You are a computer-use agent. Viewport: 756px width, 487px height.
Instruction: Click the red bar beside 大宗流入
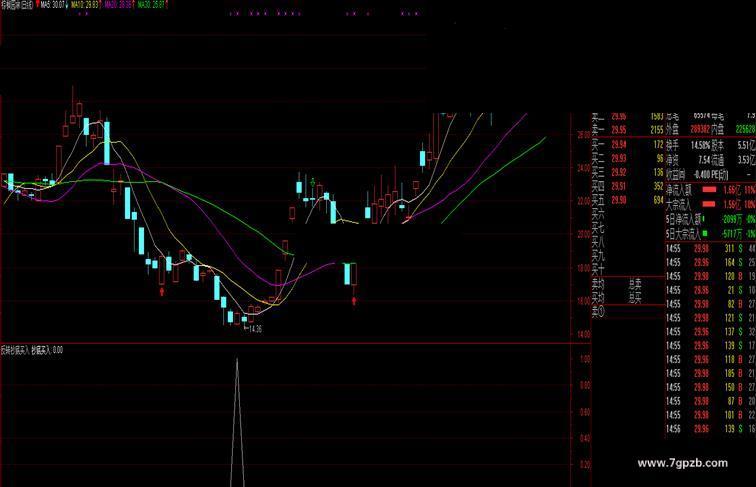point(709,204)
